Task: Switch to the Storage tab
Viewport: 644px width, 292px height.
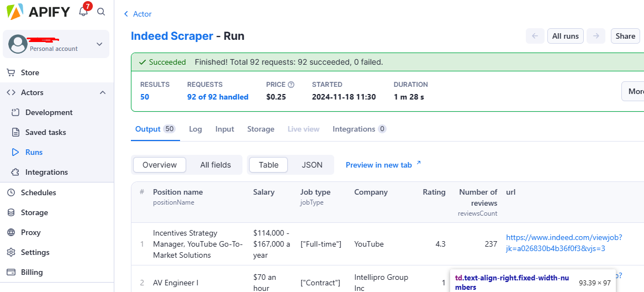Action: point(261,129)
